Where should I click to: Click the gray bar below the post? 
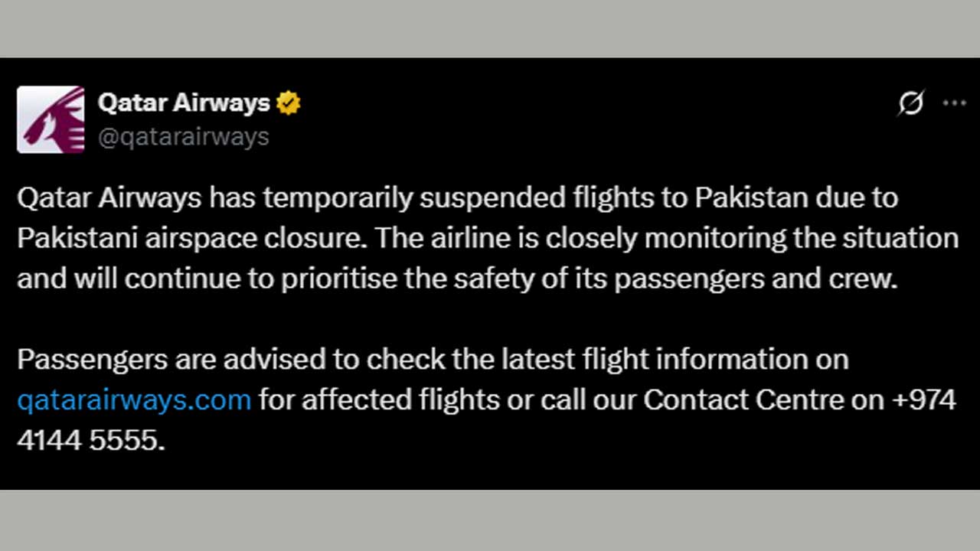tap(490, 520)
